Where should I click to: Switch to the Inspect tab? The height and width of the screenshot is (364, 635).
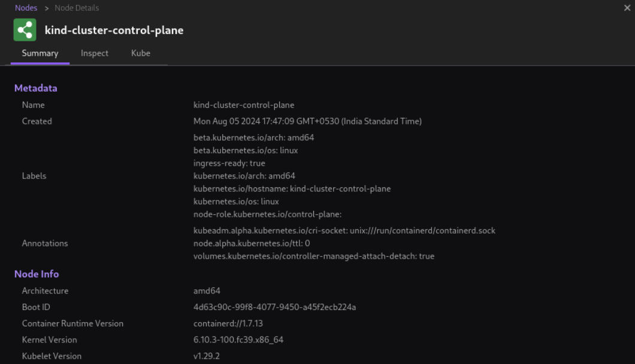pos(95,53)
